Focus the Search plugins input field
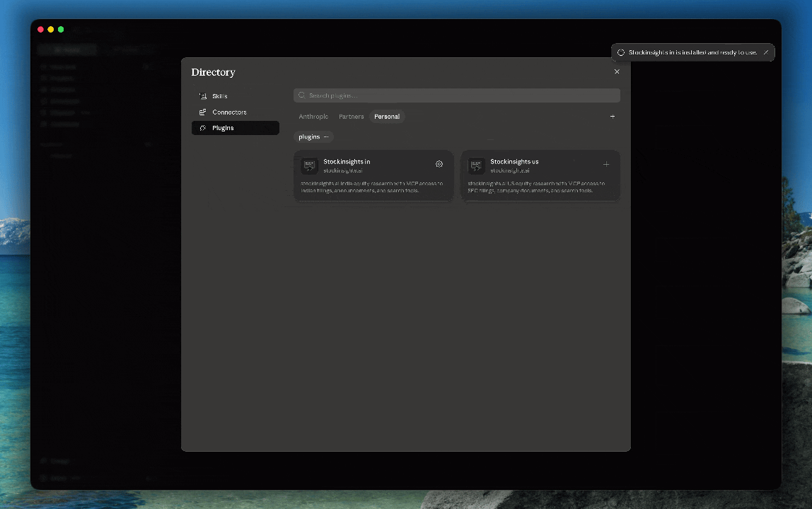Screen dimensions: 812x509 click(x=456, y=95)
